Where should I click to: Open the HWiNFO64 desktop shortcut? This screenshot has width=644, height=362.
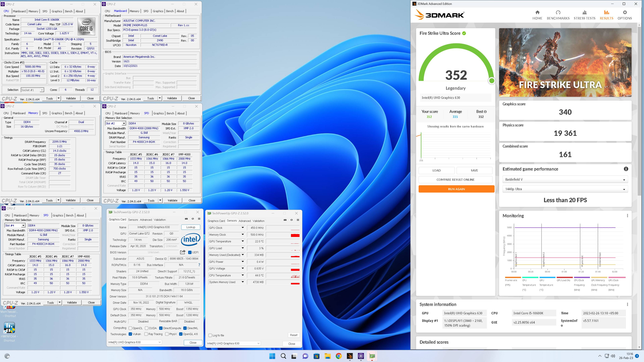point(9,331)
